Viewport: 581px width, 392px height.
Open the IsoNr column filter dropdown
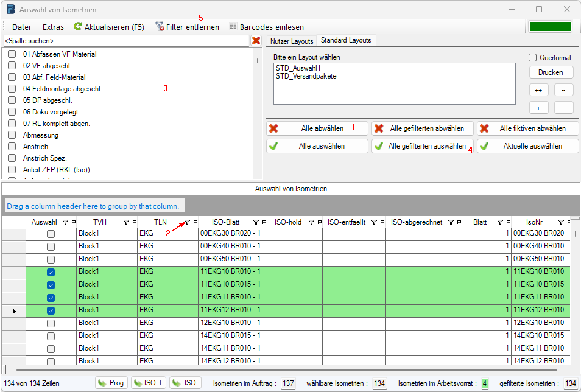coord(561,223)
